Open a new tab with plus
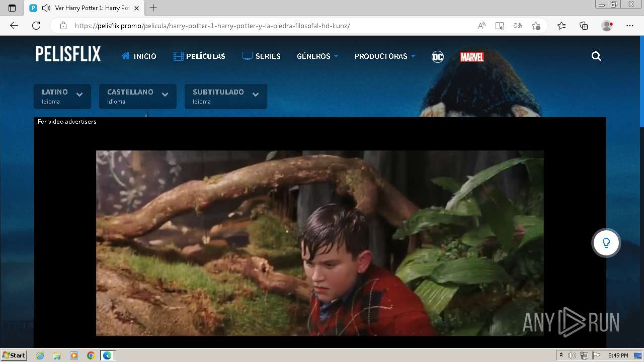Image resolution: width=644 pixels, height=362 pixels. (153, 8)
